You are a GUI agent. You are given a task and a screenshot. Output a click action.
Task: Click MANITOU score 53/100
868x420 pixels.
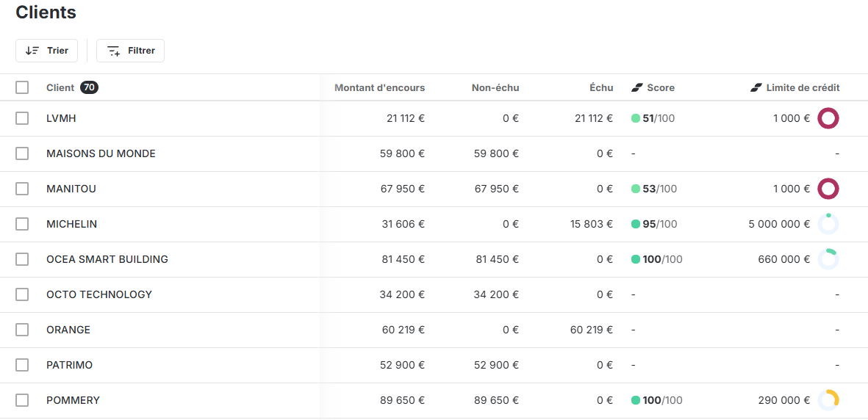click(660, 189)
